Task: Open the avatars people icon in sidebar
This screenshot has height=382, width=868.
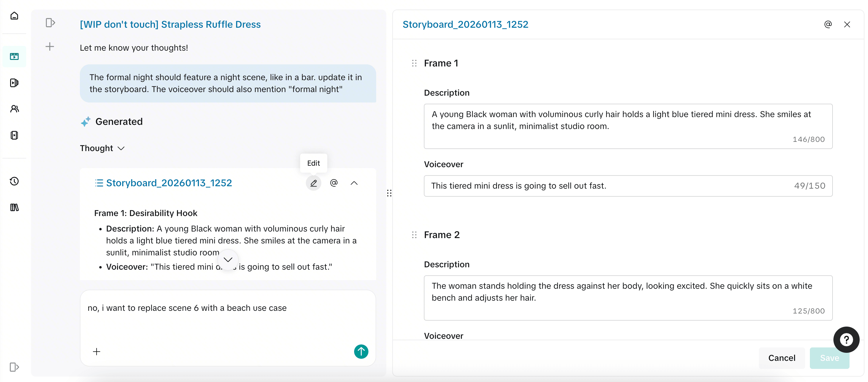Action: click(14, 109)
